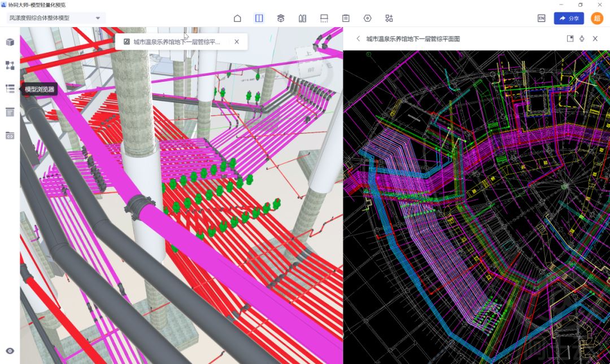610x364 pixels.
Task: Open the grid-plus more tools icon
Action: coord(389,18)
